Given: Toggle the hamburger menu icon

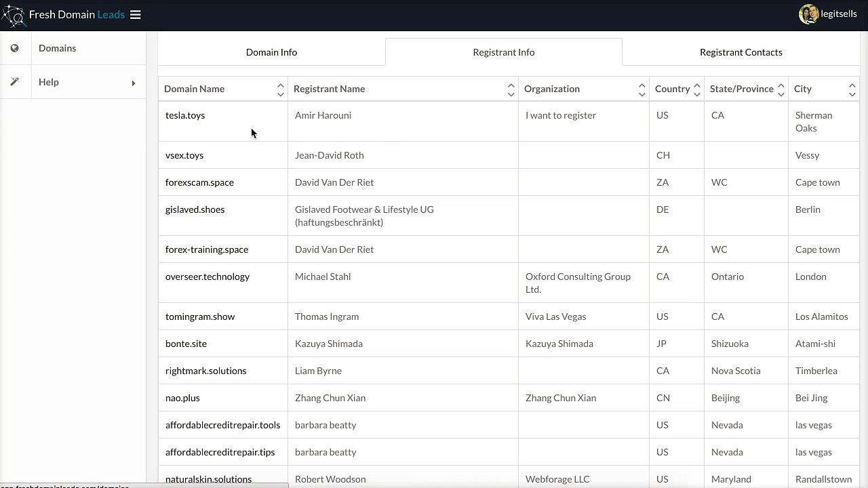Looking at the screenshot, I should pyautogui.click(x=136, y=15).
